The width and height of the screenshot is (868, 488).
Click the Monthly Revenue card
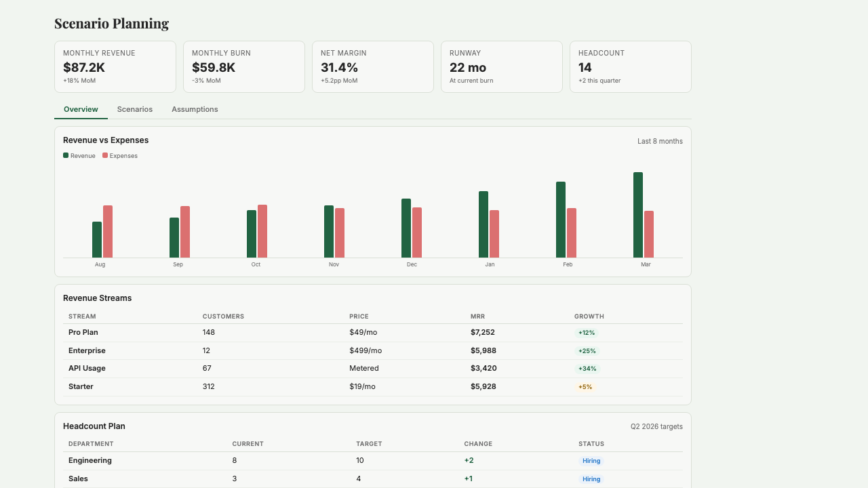115,66
